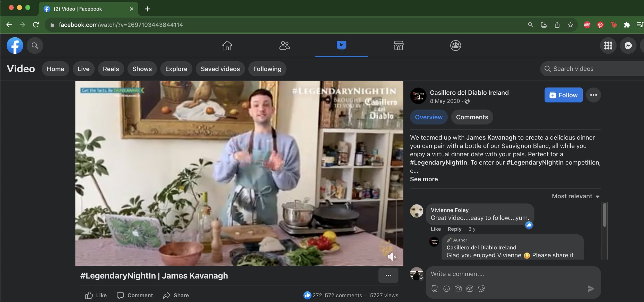Select the Video icon in top navigation

[341, 45]
